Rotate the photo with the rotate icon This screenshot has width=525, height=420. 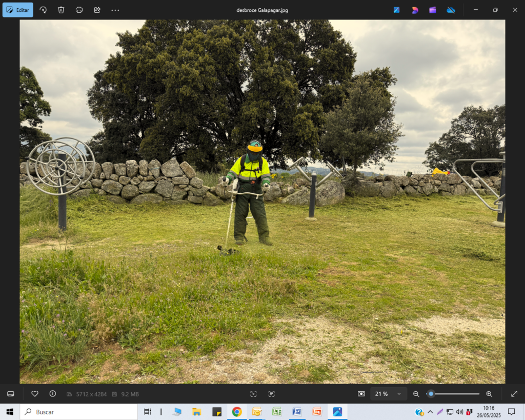coord(43,10)
